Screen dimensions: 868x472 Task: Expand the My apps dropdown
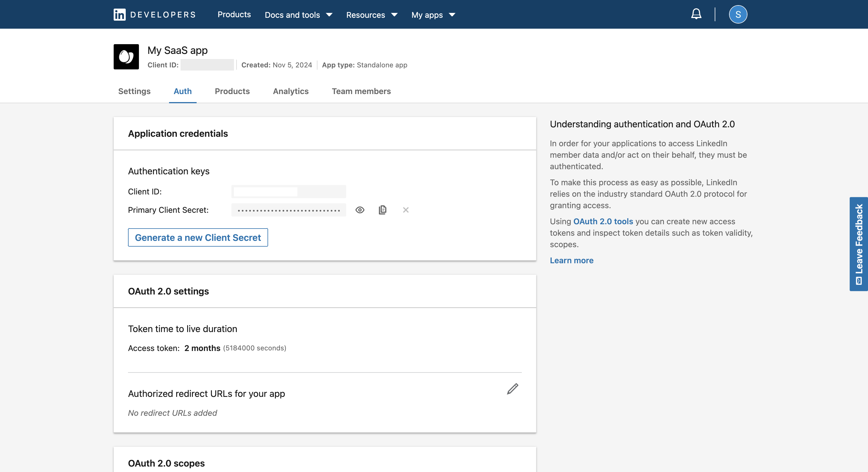[433, 15]
